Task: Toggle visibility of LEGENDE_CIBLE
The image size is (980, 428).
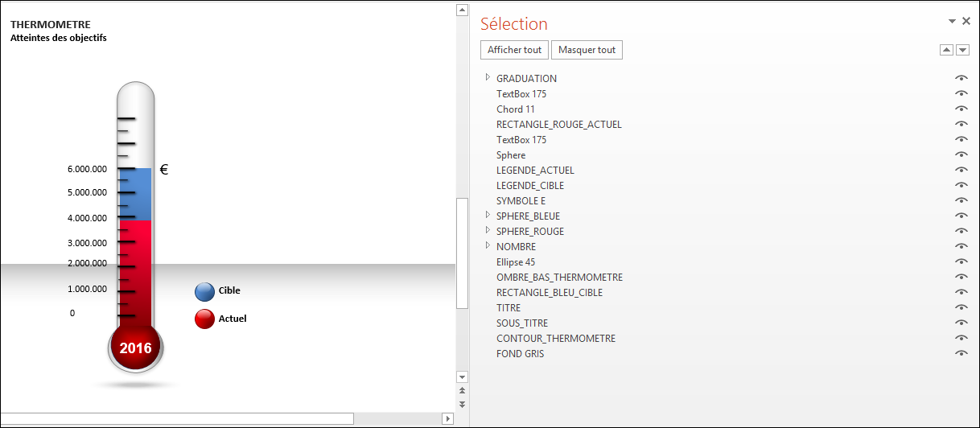Action: coord(961,185)
